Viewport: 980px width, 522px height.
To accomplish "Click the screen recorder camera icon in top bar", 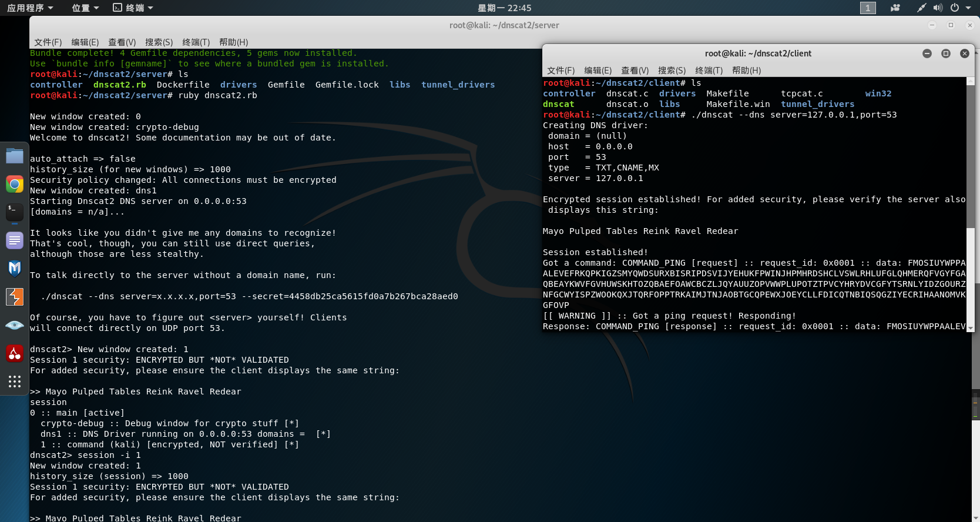I will click(x=895, y=8).
